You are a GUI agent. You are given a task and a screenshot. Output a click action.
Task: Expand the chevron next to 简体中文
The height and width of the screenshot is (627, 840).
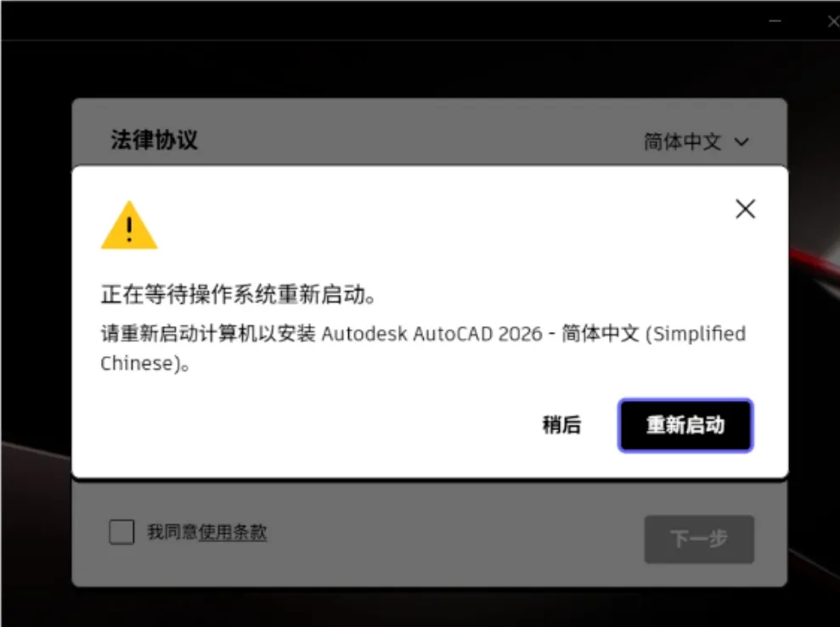click(x=741, y=142)
